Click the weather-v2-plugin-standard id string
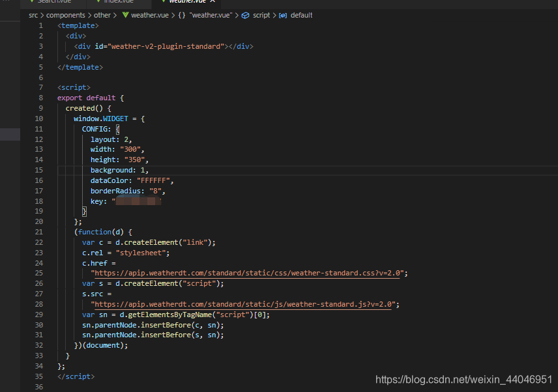Image resolution: width=558 pixels, height=392 pixels. point(166,46)
